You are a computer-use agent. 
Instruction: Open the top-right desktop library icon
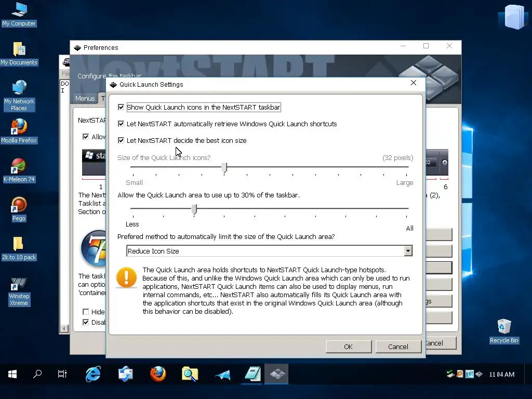514,17
